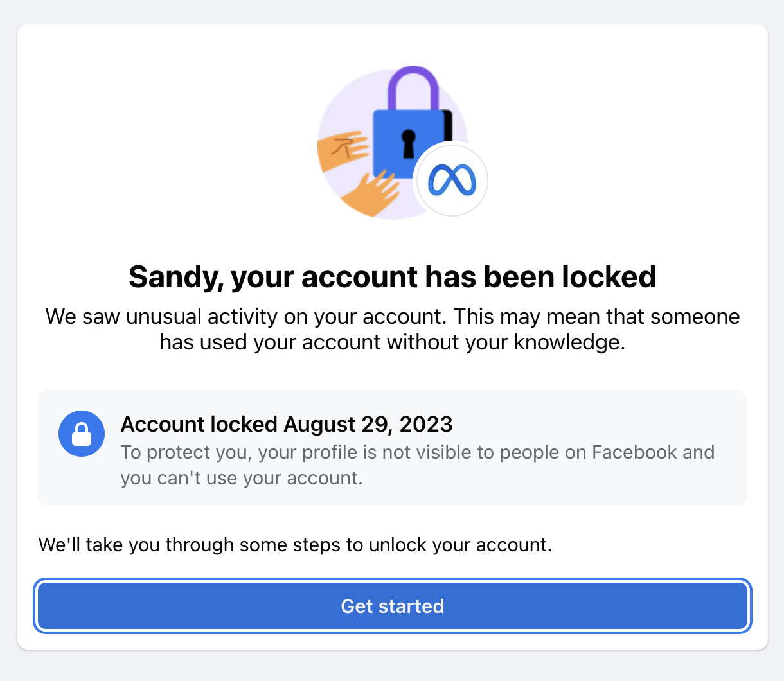Click the 'without your knowledge' text line

392,342
